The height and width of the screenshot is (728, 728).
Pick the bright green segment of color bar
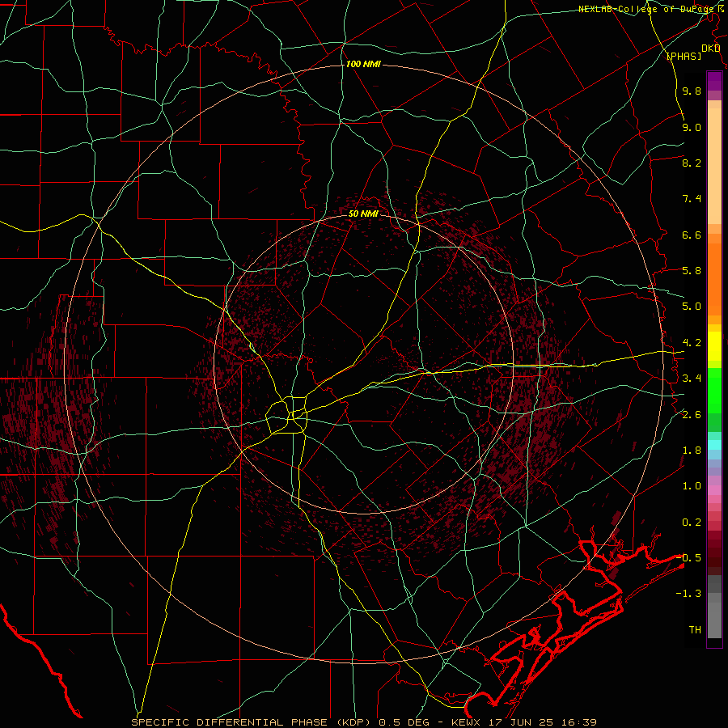[x=714, y=390]
